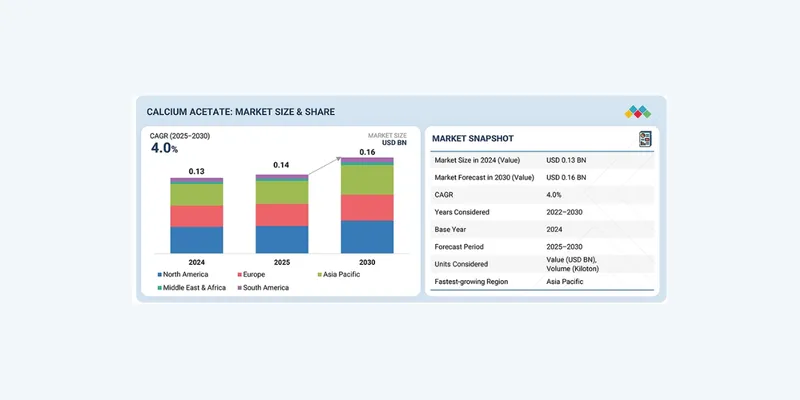This screenshot has height=400, width=800.
Task: Select the North America blue legend swatch
Action: [x=160, y=274]
